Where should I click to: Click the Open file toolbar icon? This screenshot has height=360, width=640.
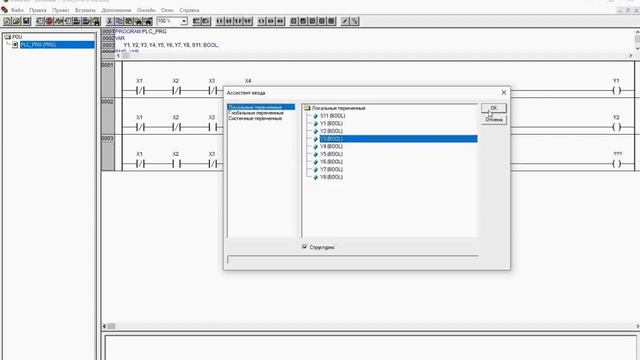[x=16, y=21]
